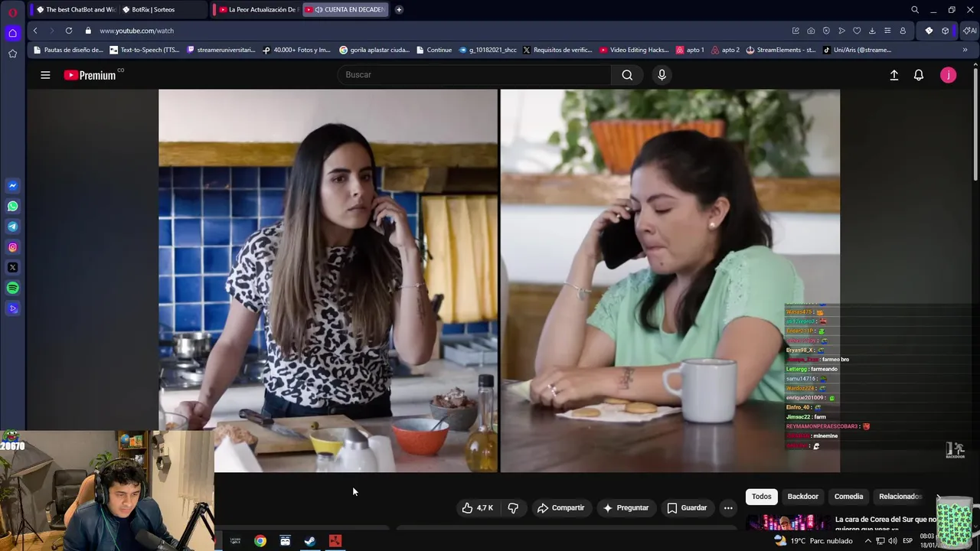Switch to 'The best ChatBot and Wi' tab
980x551 pixels.
click(x=75, y=10)
